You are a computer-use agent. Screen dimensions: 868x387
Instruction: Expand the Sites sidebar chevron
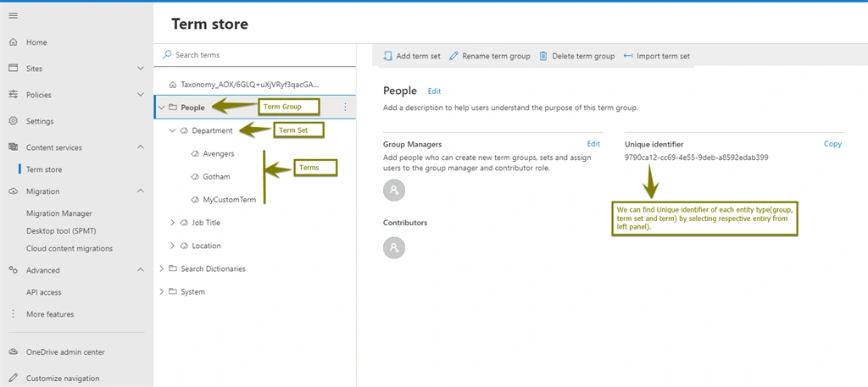coord(141,68)
